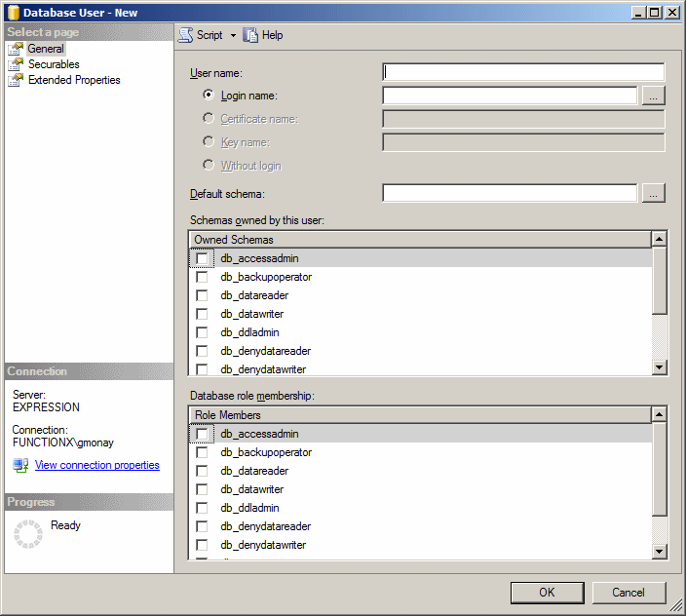Check db_ddladmin in Owned Schemas
Screen dimensions: 686x616
(x=202, y=332)
